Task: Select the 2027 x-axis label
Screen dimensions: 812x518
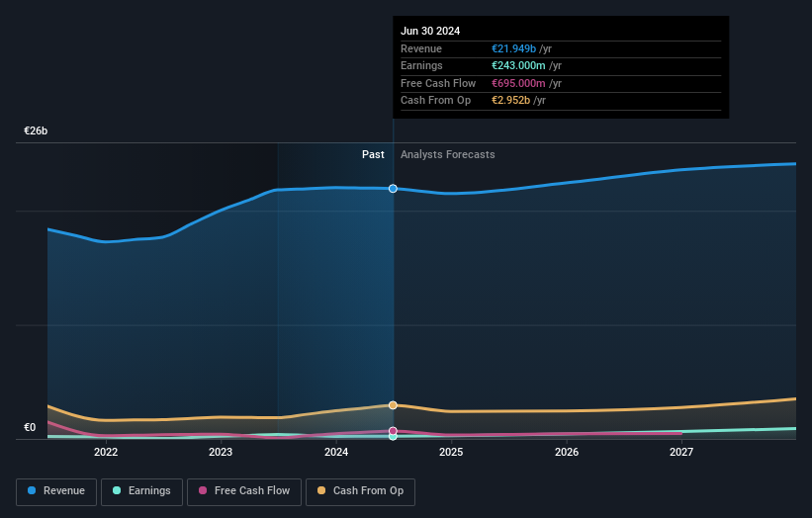Action: (x=681, y=452)
